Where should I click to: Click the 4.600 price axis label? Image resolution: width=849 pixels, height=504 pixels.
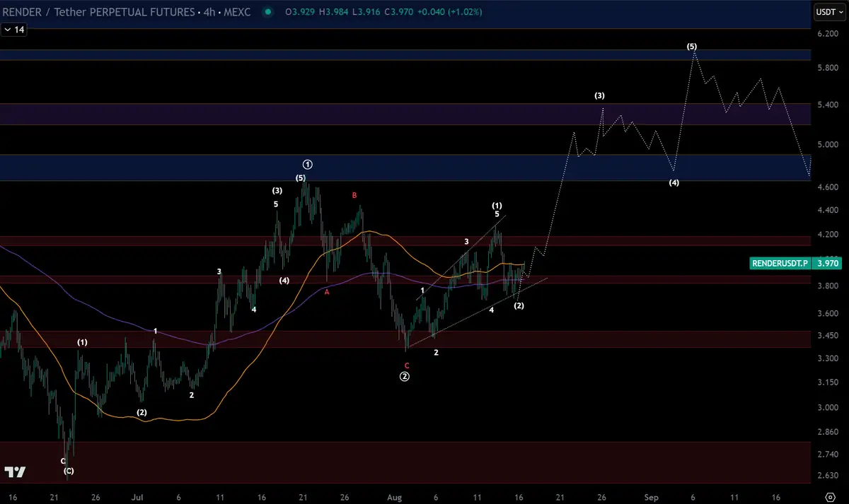coord(828,187)
